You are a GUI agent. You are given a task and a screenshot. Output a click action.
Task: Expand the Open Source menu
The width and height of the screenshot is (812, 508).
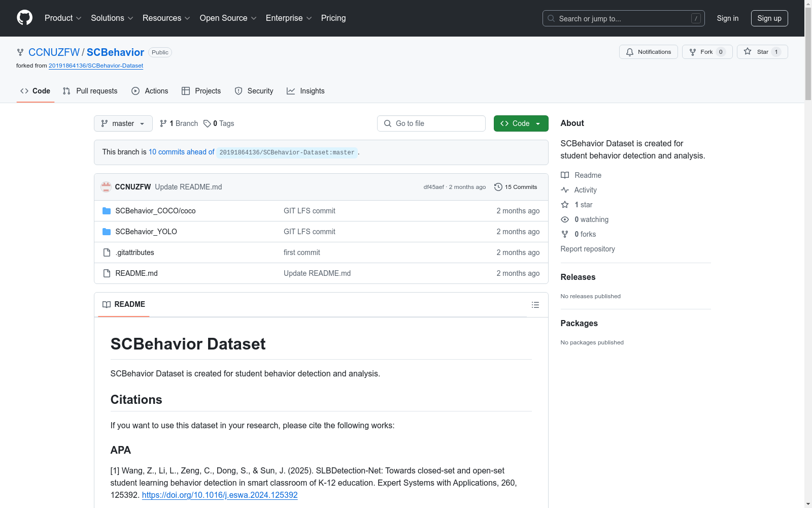pyautogui.click(x=228, y=18)
